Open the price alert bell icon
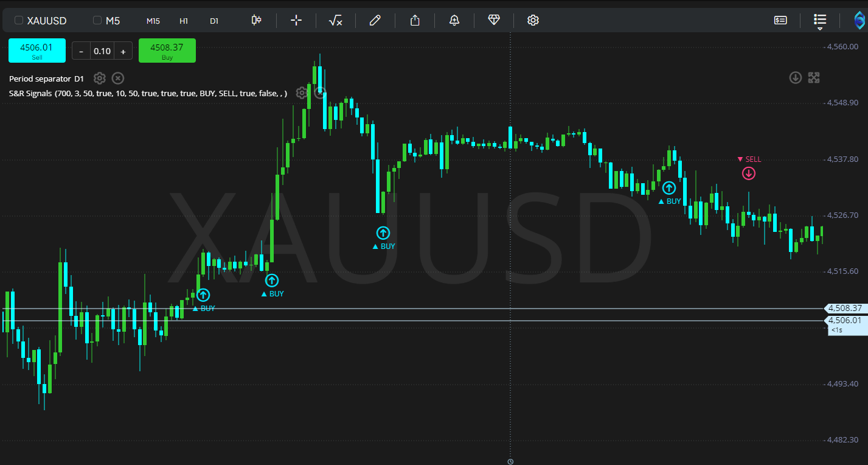 pyautogui.click(x=454, y=20)
